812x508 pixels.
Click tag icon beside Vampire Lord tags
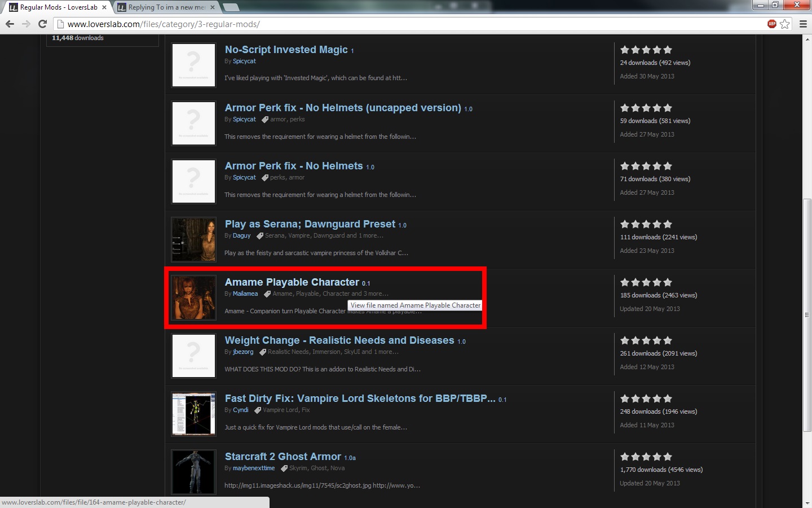pos(258,410)
